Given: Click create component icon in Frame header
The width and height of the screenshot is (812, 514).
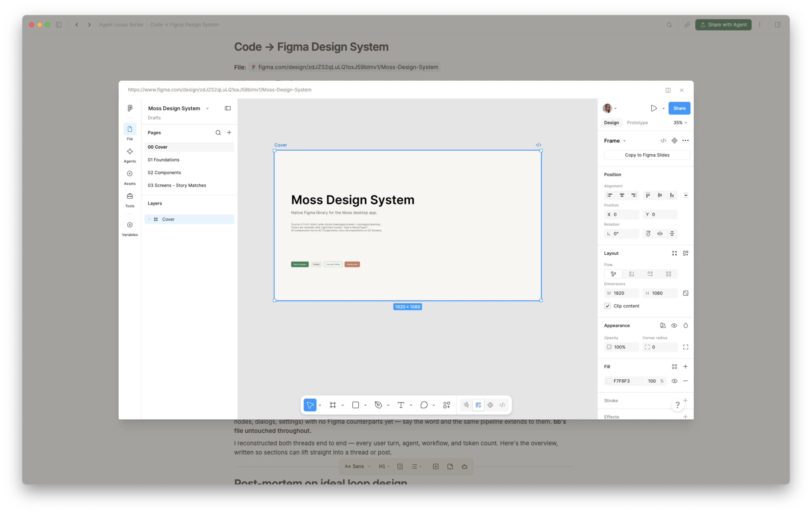Looking at the screenshot, I should [674, 141].
